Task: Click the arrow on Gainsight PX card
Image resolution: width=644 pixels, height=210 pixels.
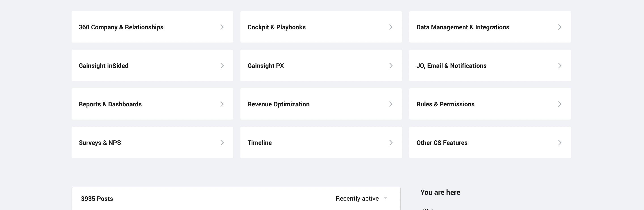Action: (x=391, y=66)
